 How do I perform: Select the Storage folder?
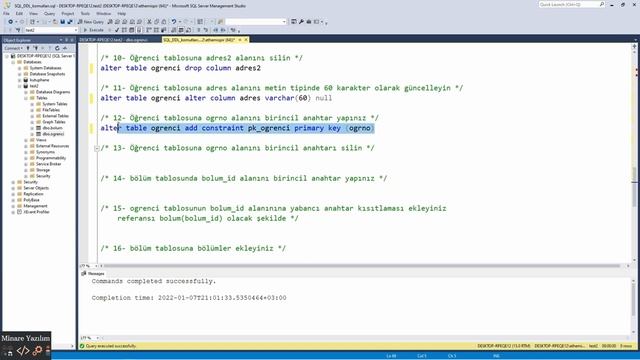pyautogui.click(x=43, y=170)
